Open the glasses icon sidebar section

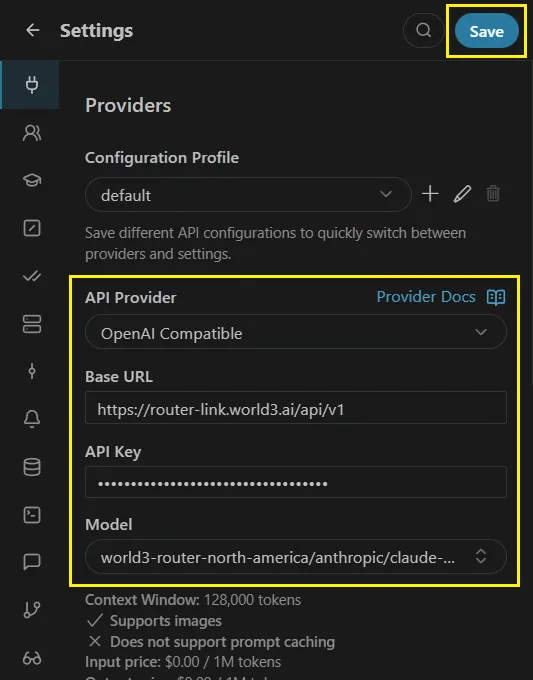(x=32, y=658)
